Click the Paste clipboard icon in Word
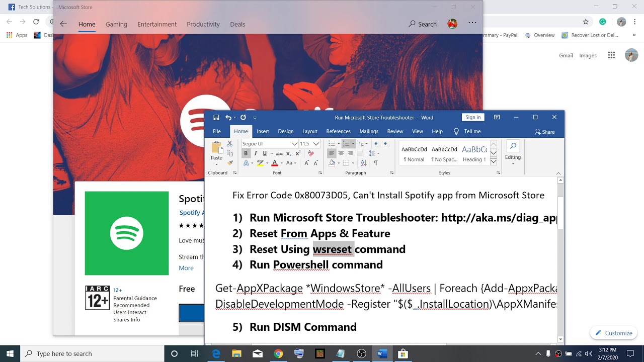644x362 pixels. (217, 147)
